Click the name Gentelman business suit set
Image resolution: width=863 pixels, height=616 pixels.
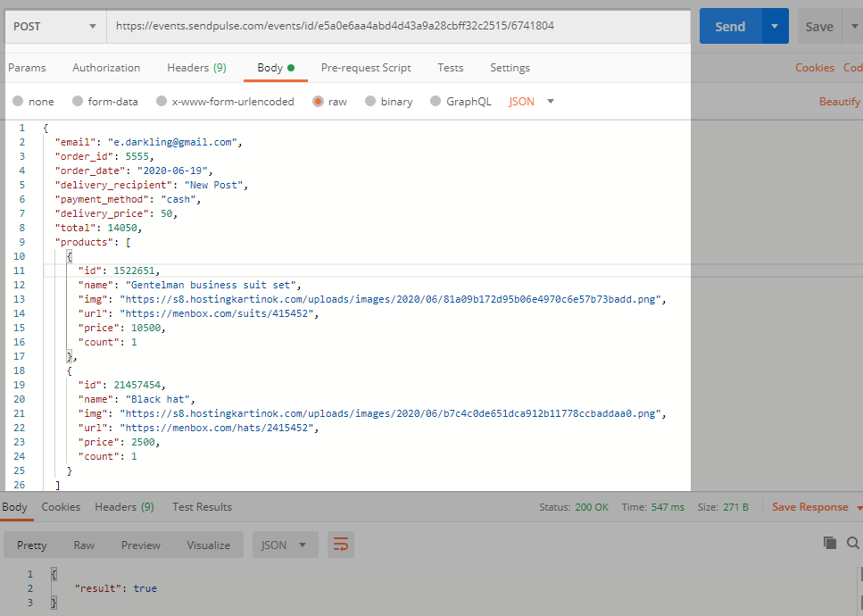[x=212, y=285]
